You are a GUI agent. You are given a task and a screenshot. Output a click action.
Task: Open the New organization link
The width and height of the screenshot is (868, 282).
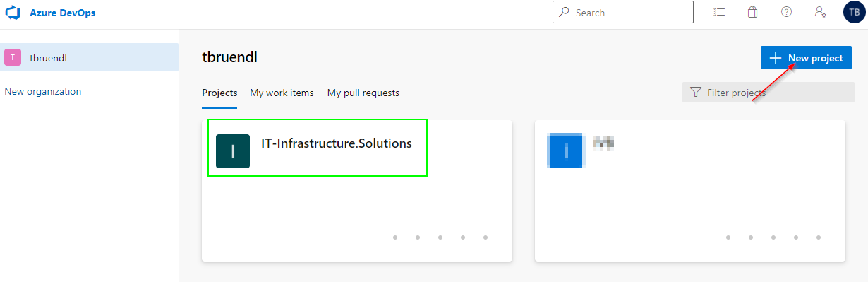43,91
